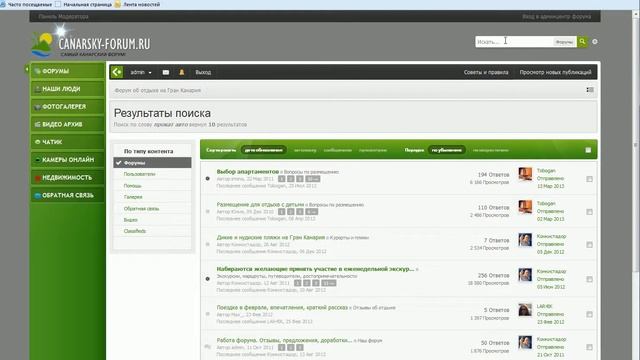The image size is (640, 360).
Task: Open Просмотр новых публикаций
Action: click(555, 72)
